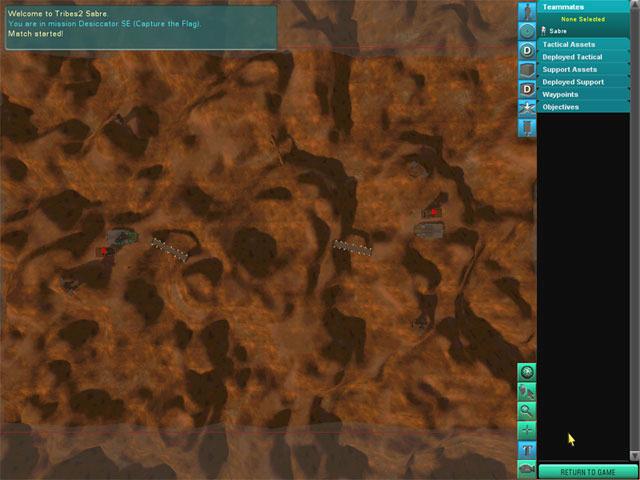
Task: Click the red flag marker at west base
Action: (x=104, y=251)
